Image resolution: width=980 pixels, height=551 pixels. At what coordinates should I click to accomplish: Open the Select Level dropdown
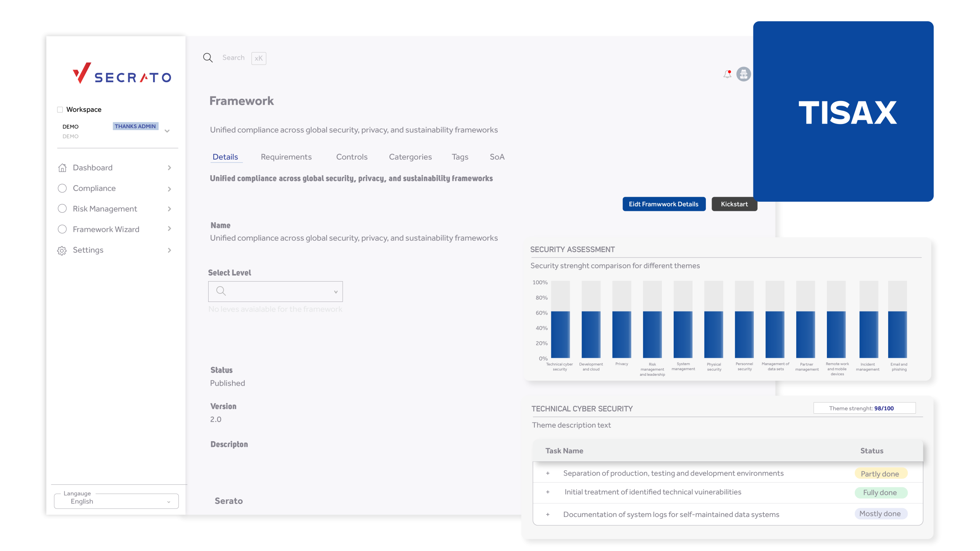pyautogui.click(x=275, y=292)
